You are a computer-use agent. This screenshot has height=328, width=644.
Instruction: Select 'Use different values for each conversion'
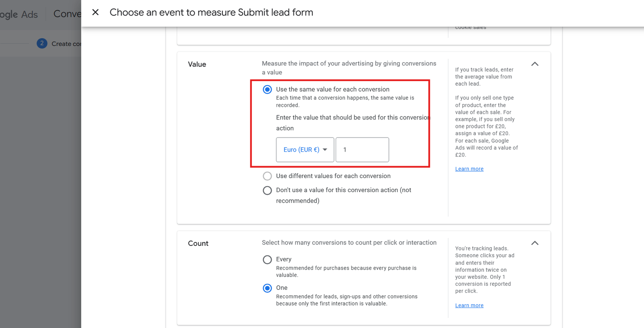267,176
